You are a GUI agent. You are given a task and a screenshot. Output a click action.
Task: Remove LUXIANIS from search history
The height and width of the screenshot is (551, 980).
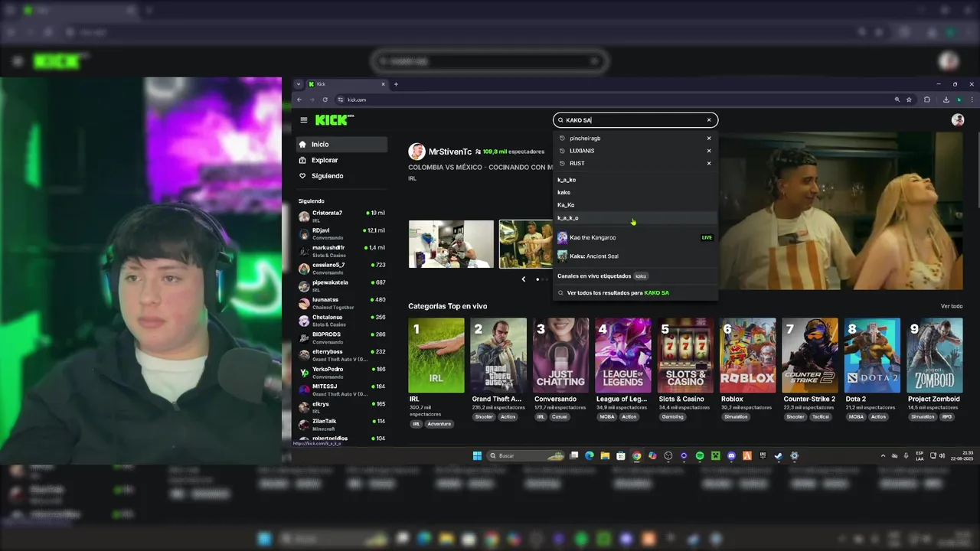709,151
